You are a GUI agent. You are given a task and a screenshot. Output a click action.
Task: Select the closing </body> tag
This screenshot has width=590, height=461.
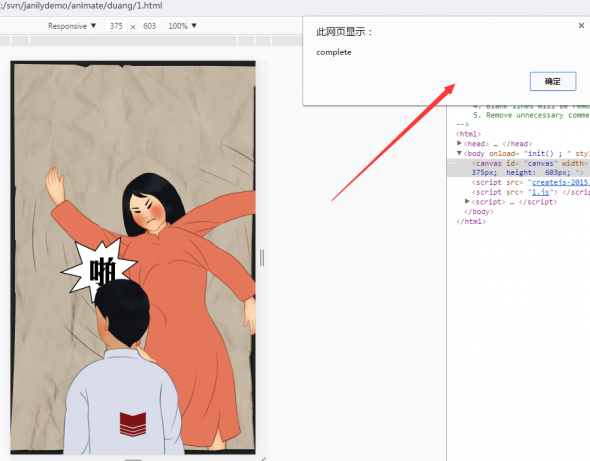coord(479,211)
